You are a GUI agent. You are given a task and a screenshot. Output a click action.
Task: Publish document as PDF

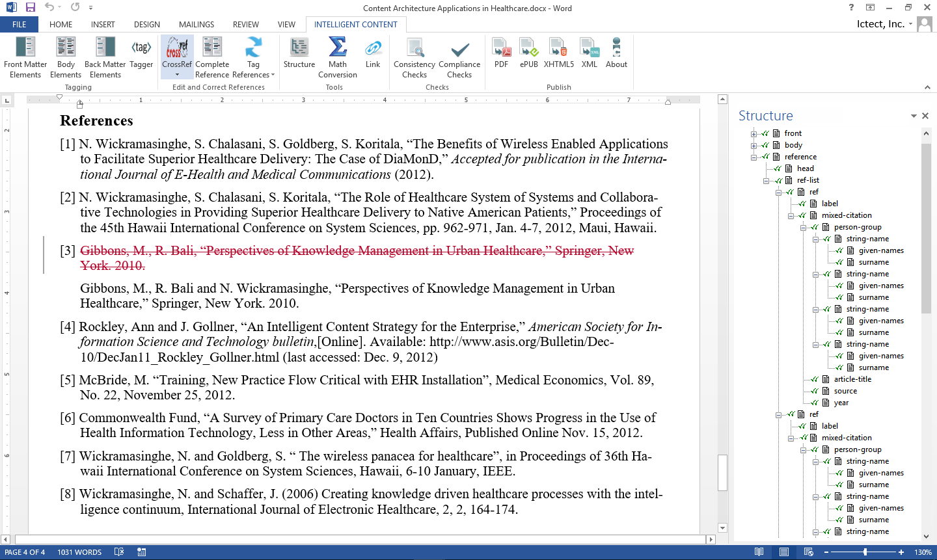(502, 53)
